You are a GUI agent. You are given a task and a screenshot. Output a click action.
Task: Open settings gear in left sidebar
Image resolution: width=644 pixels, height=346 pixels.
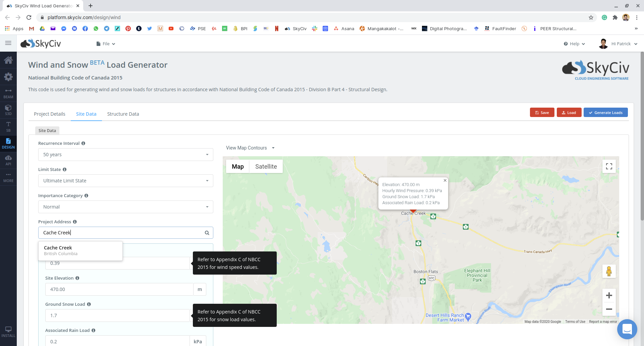[x=8, y=77]
